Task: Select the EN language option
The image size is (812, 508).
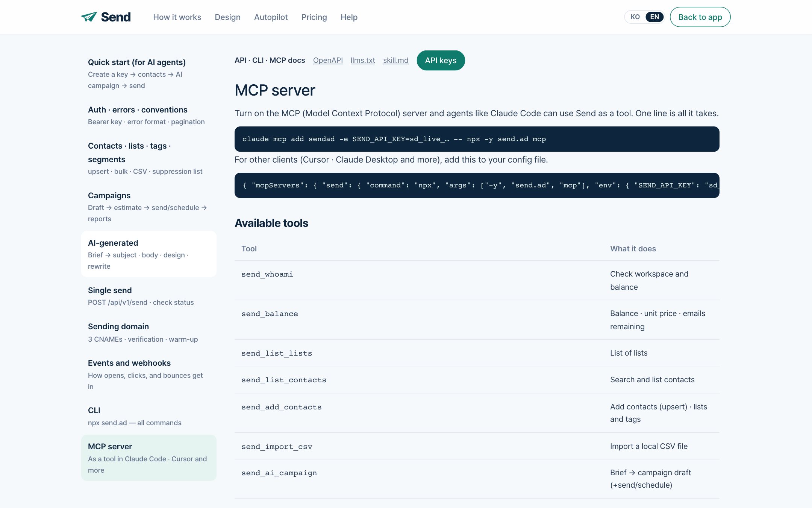Action: pyautogui.click(x=654, y=17)
